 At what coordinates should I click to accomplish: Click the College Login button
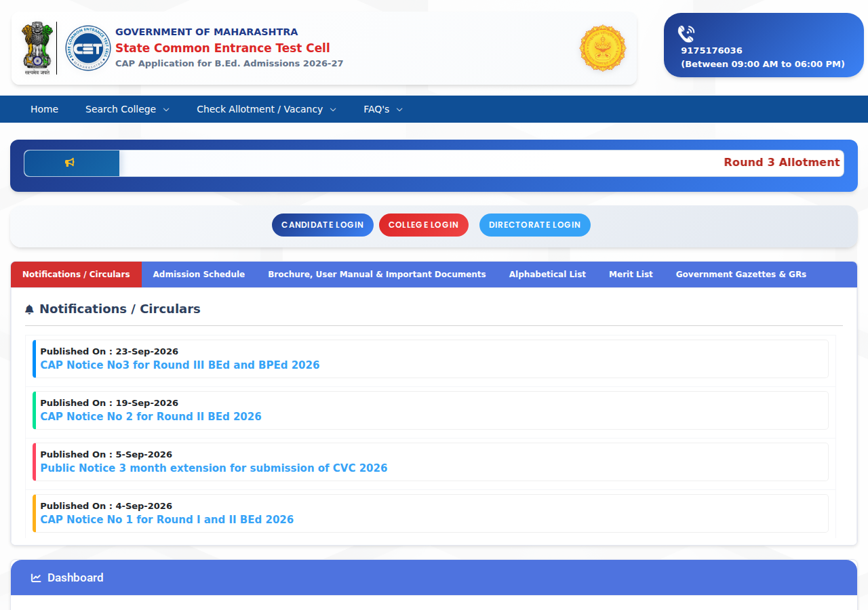pos(424,225)
